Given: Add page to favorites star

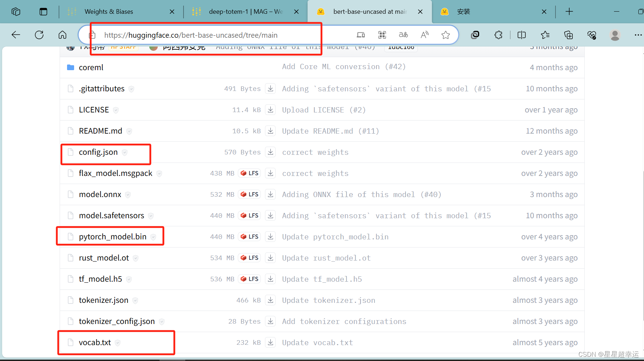Looking at the screenshot, I should [446, 35].
